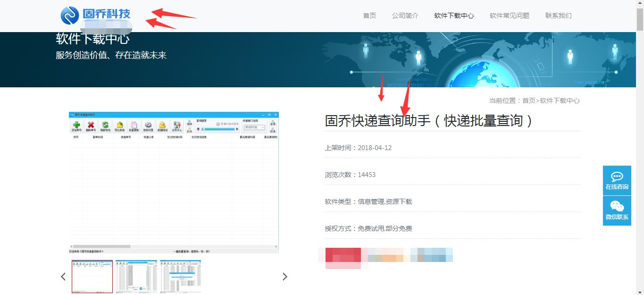The height and width of the screenshot is (295, 644).
Task: Open the 快递接口选择 dropdown
Action: (253, 126)
